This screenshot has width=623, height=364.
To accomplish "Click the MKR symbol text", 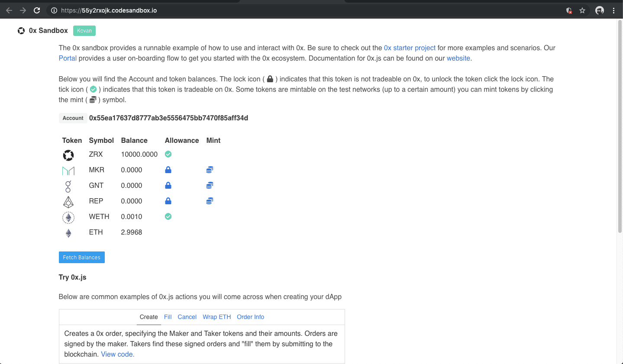I will coord(97,170).
